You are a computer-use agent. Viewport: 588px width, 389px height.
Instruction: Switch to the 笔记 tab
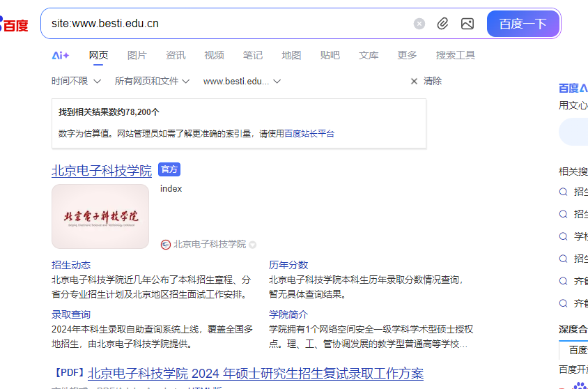253,56
